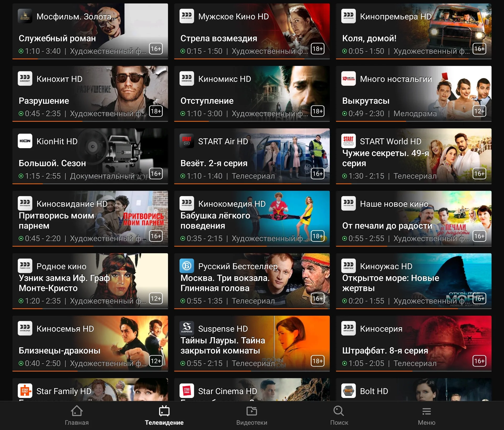Open the Коля, домой! program title
The image size is (504, 430).
point(369,38)
